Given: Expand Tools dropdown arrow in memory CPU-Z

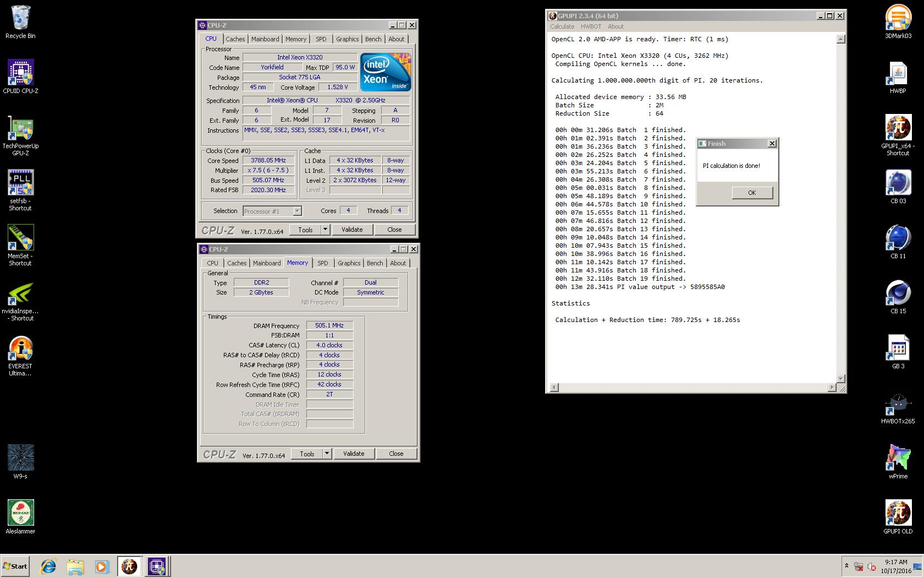Looking at the screenshot, I should coord(327,454).
